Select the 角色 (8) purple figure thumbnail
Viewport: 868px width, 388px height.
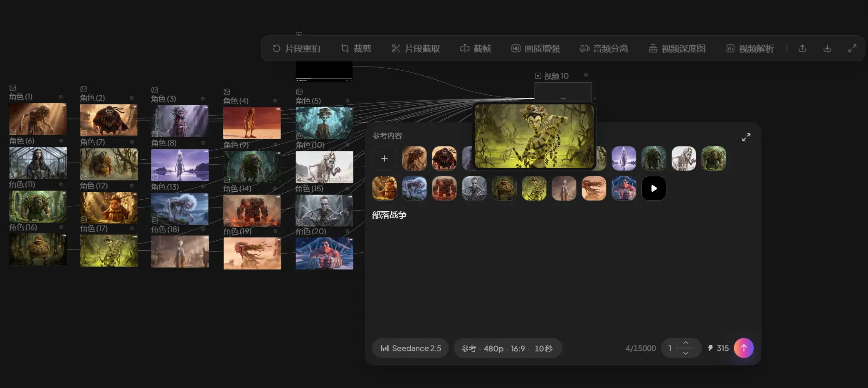coord(180,165)
